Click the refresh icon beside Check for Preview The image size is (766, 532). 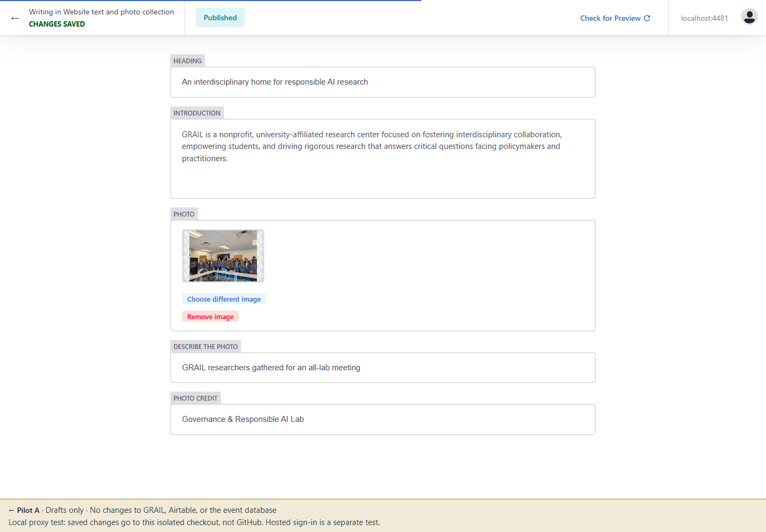pyautogui.click(x=647, y=18)
